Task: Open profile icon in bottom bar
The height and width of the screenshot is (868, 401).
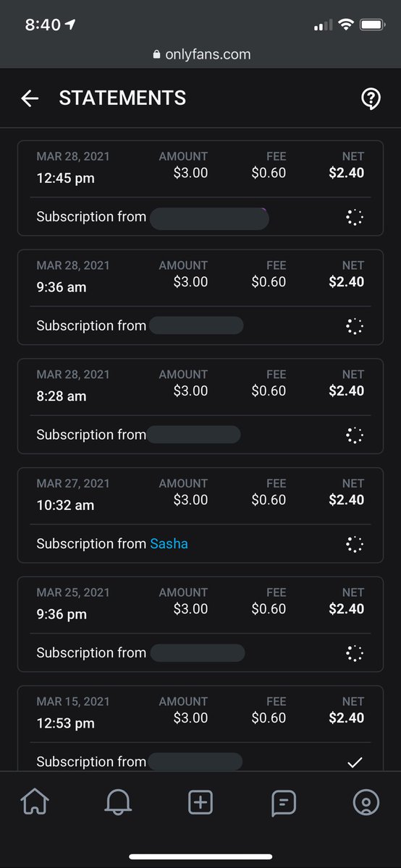Action: pyautogui.click(x=366, y=802)
